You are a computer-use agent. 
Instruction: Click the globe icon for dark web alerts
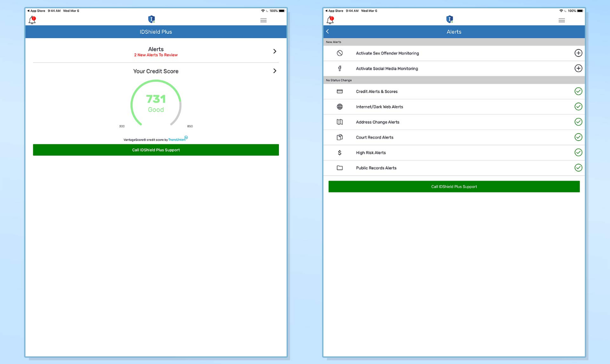pos(340,107)
